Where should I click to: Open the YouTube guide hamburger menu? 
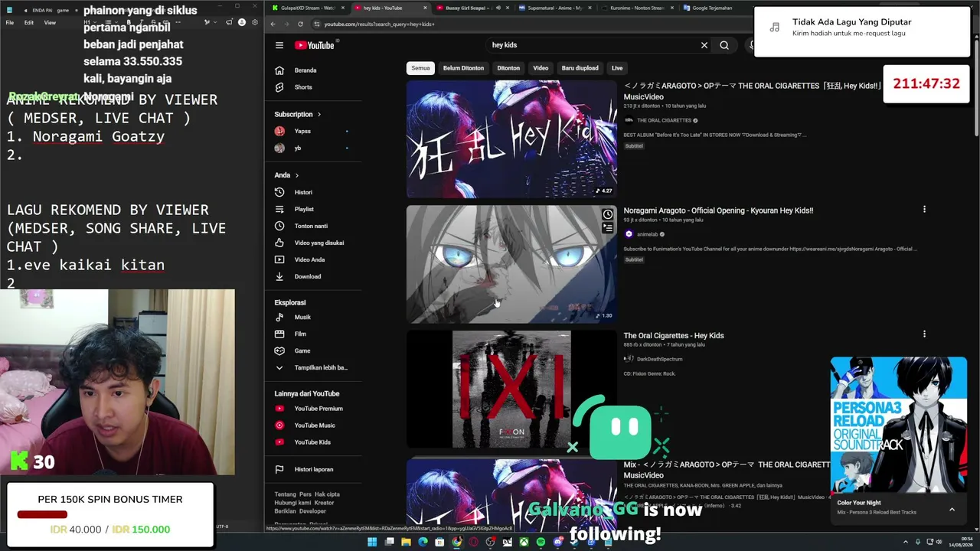tap(279, 45)
